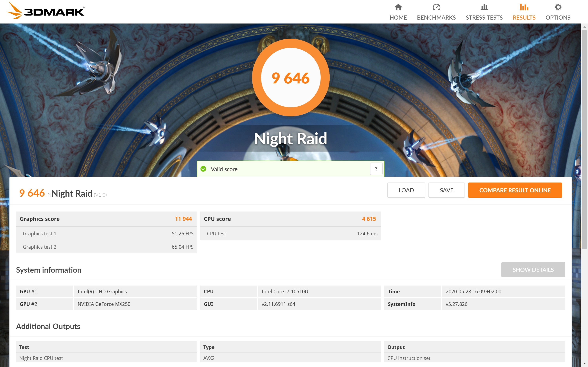Click the Valid score label
Viewport: 588px width, 367px height.
[224, 169]
